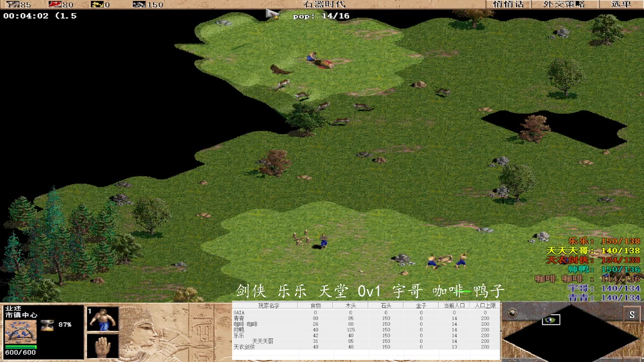
Task: Select the villager beside the red carcass
Action: [x=312, y=57]
